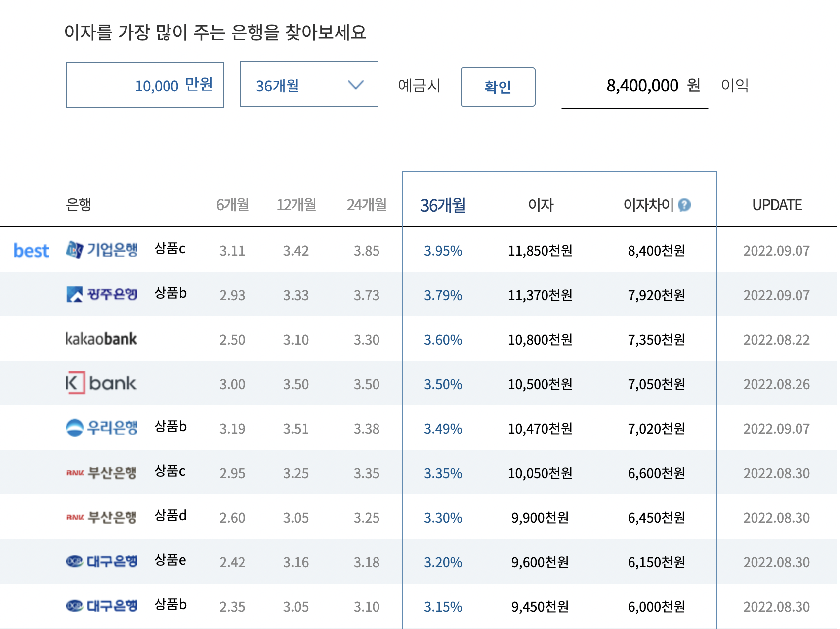Image resolution: width=840 pixels, height=629 pixels.
Task: Click the 8,400,000 원 profit result field
Action: coord(635,86)
